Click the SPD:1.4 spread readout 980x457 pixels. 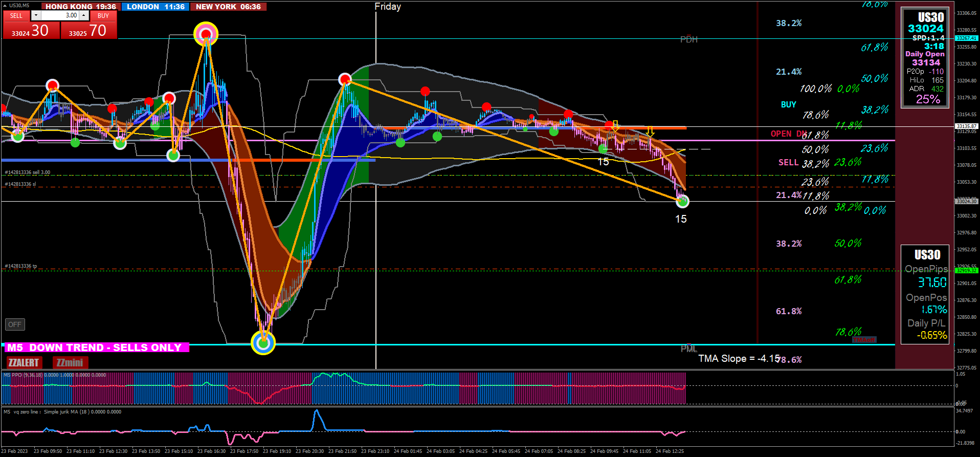(928, 38)
